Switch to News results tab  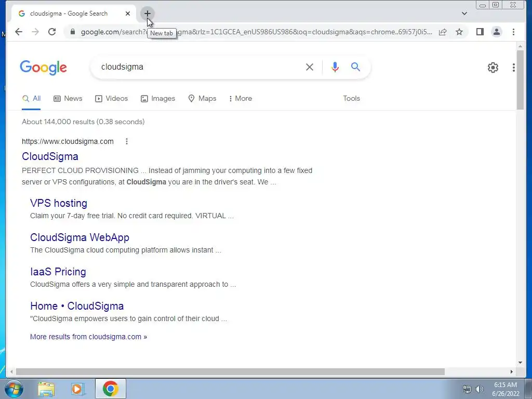(68, 99)
